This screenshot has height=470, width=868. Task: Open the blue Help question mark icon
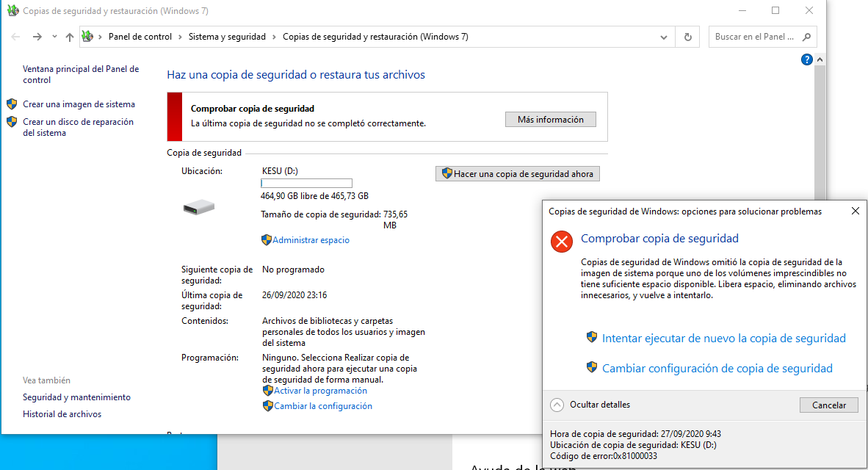[x=806, y=59]
